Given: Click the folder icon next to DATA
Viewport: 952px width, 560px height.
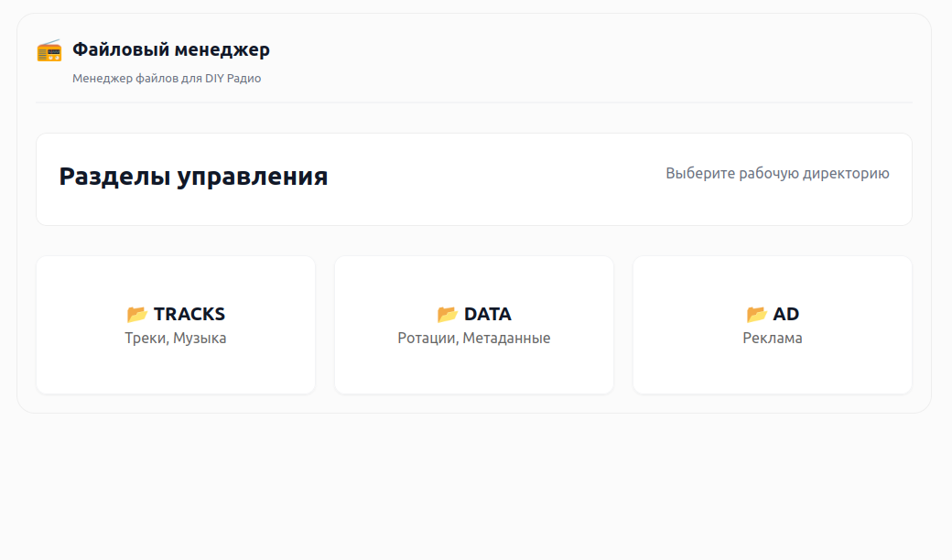Looking at the screenshot, I should [x=448, y=314].
